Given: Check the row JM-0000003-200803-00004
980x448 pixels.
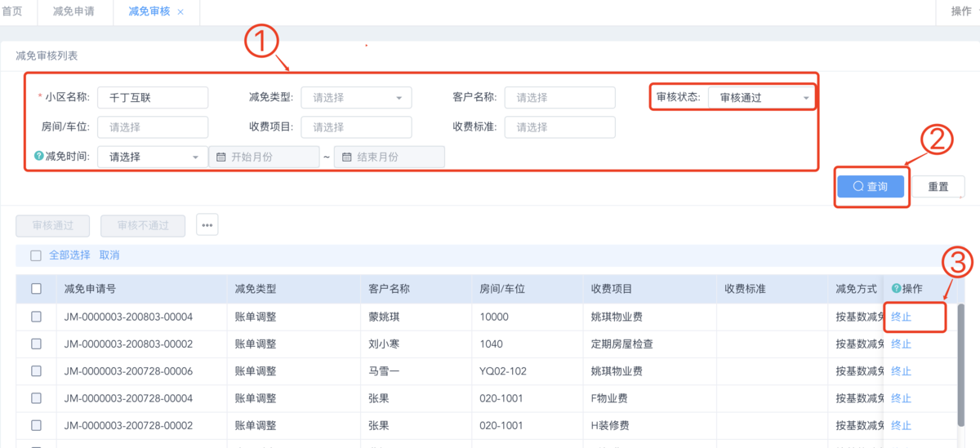Looking at the screenshot, I should click(36, 317).
